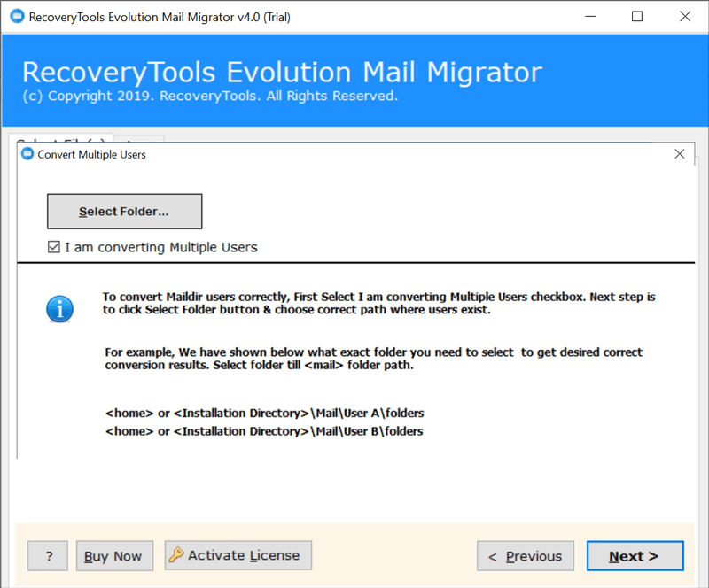Click the RecoveryTools app icon in title bar
This screenshot has width=709, height=588.
coord(17,17)
